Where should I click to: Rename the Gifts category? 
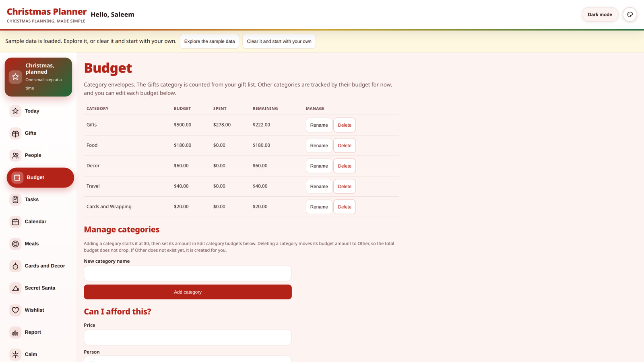tap(319, 125)
